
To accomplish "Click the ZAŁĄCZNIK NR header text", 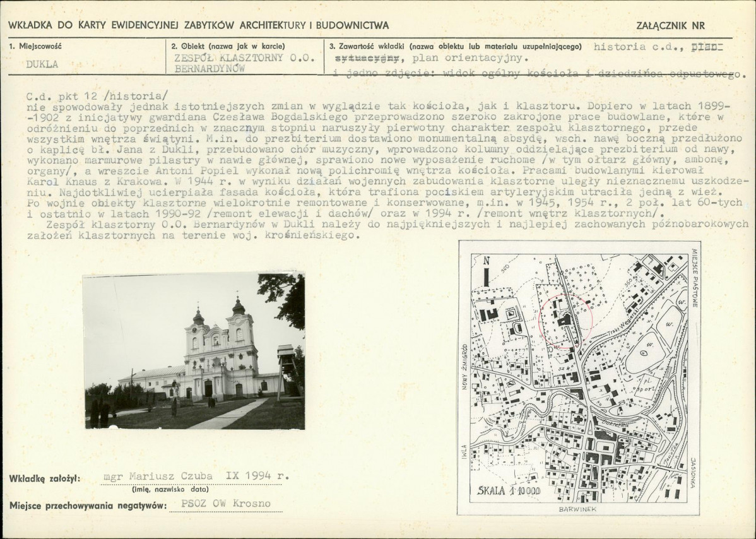I will coord(671,26).
